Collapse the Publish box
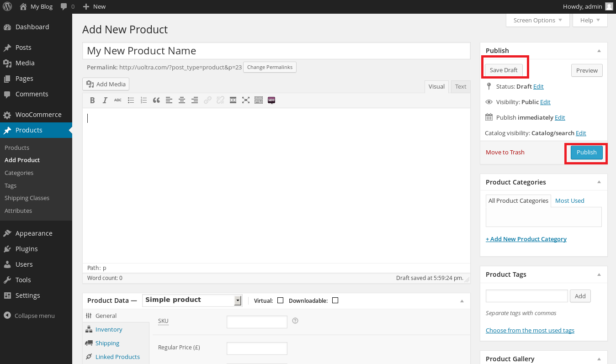Screen dimensions: 616x364 pyautogui.click(x=599, y=51)
